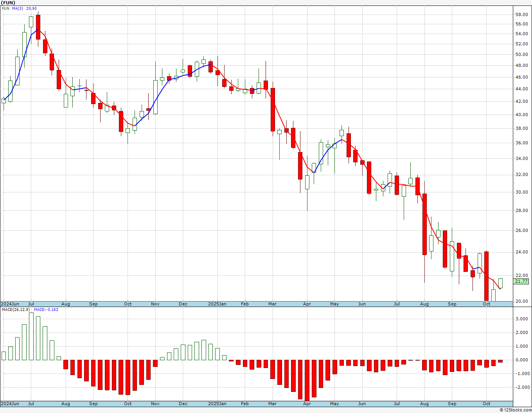Select the tallest green MACD bar in July 2024
Viewport: 532px width, 413px height.
(x=31, y=336)
